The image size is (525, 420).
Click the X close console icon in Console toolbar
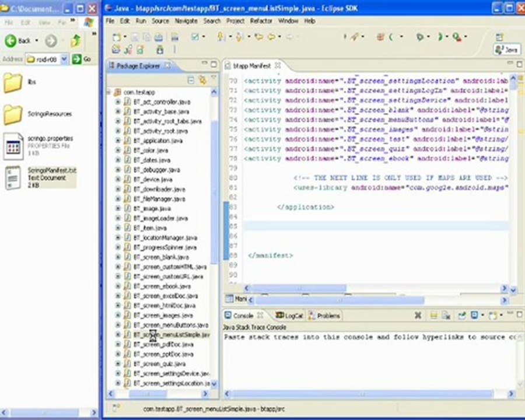(x=418, y=315)
